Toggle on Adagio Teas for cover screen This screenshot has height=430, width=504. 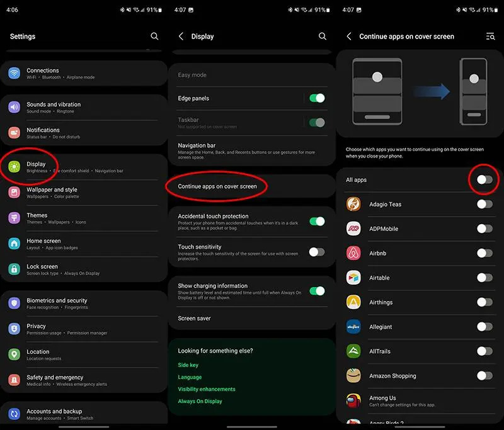484,204
